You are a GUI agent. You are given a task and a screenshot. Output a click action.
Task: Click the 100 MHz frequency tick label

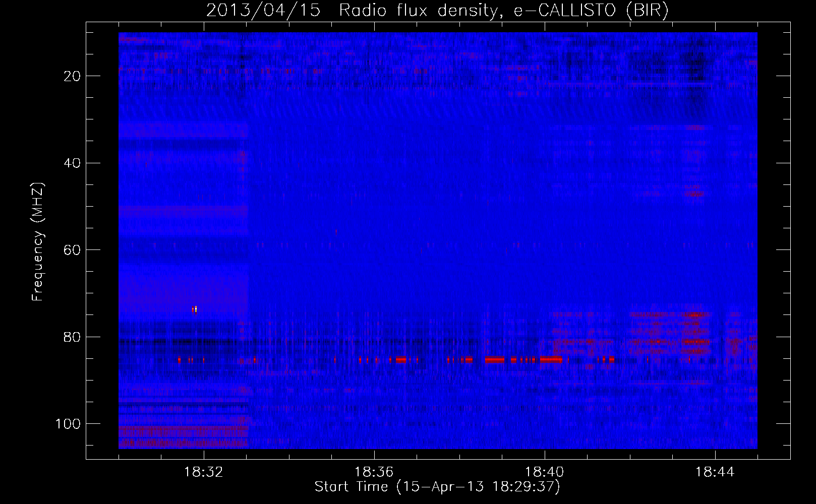tap(68, 424)
